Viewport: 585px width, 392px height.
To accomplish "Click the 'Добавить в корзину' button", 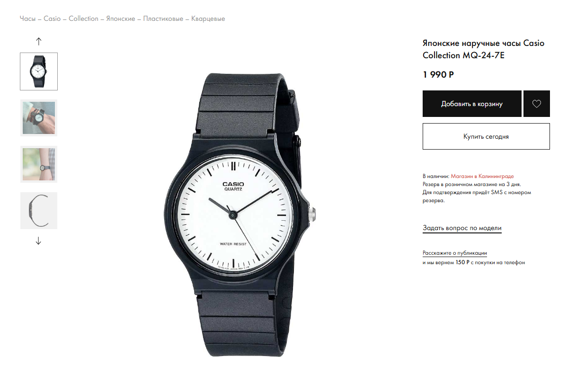I will (x=472, y=104).
